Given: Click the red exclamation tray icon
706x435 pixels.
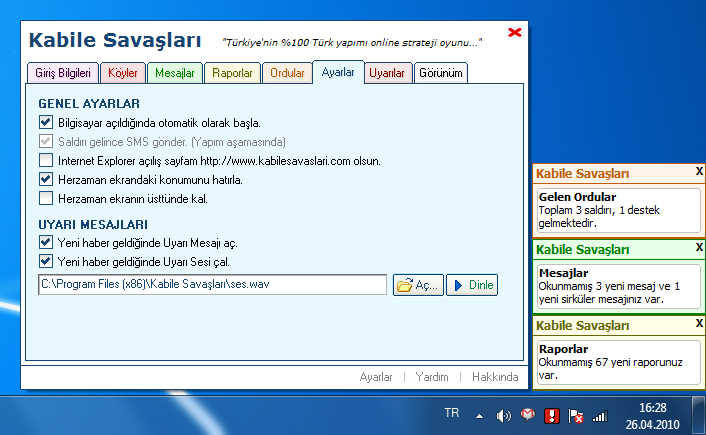Looking at the screenshot, I should (551, 415).
